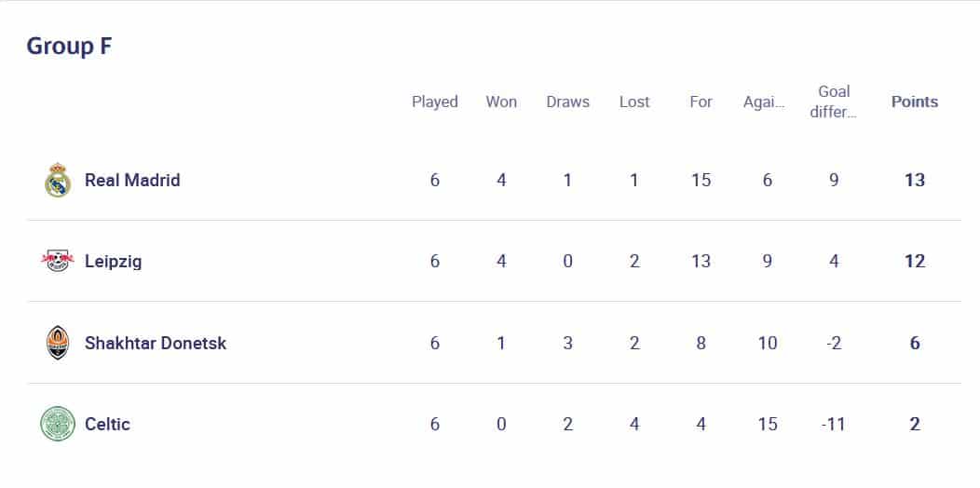Click the Shakhtar Donetsk club badge
This screenshot has height=488, width=980.
coord(58,343)
